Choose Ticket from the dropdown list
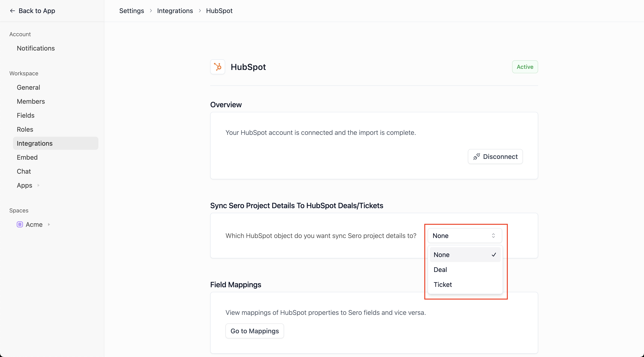This screenshot has height=357, width=644. [443, 284]
